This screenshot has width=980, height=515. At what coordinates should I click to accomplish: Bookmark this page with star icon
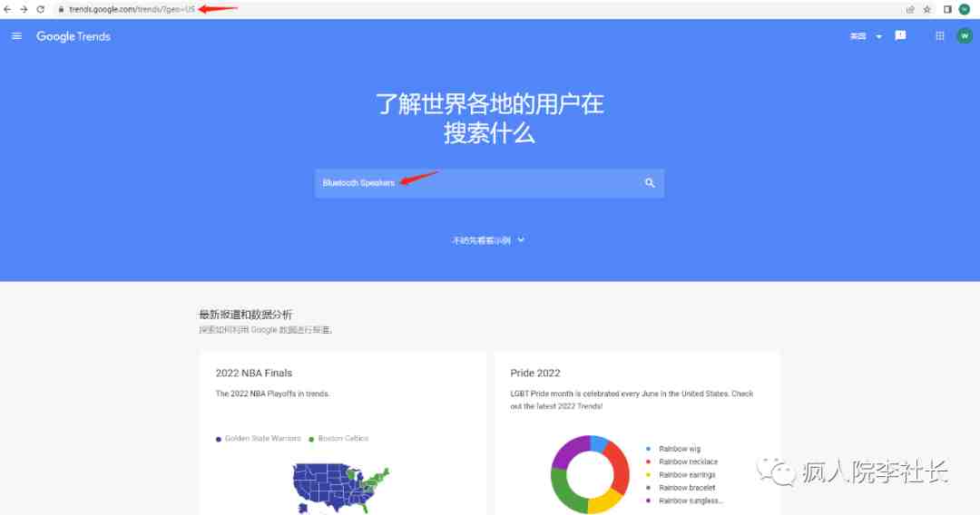(927, 9)
